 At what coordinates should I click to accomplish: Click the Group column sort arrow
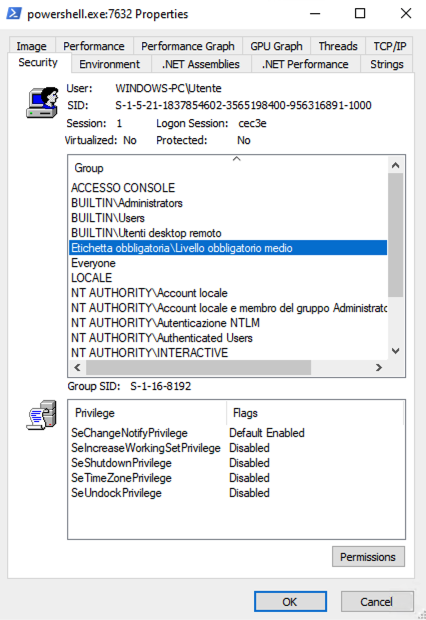coord(237,159)
